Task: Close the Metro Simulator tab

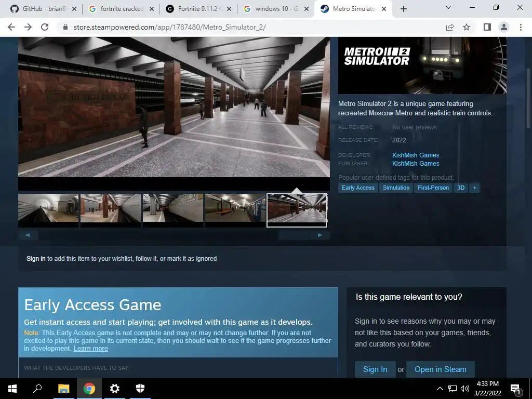Action: 384,9
